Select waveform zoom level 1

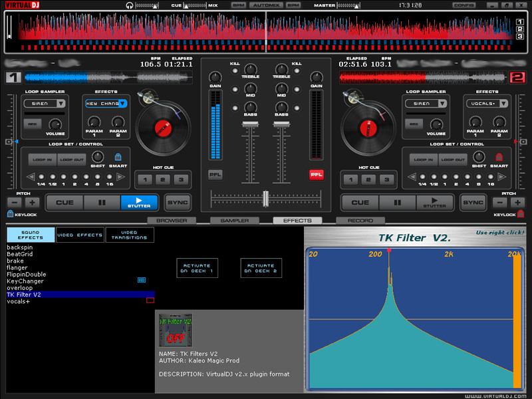(x=520, y=22)
